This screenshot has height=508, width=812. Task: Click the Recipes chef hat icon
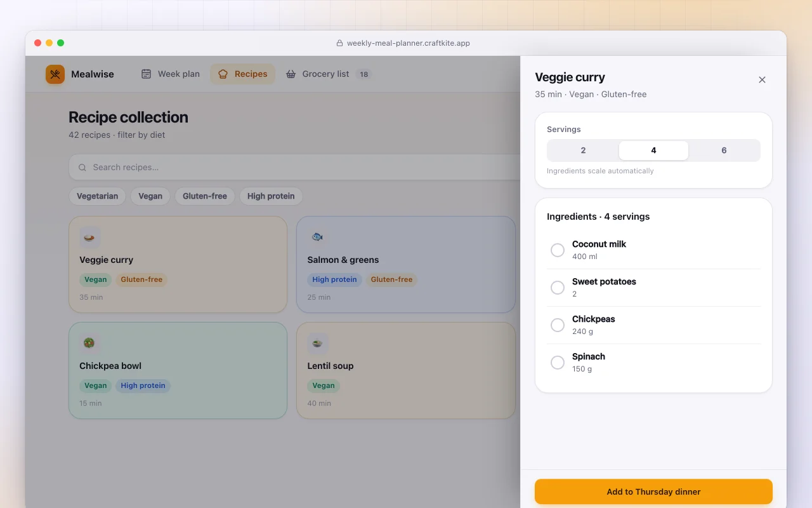223,74
